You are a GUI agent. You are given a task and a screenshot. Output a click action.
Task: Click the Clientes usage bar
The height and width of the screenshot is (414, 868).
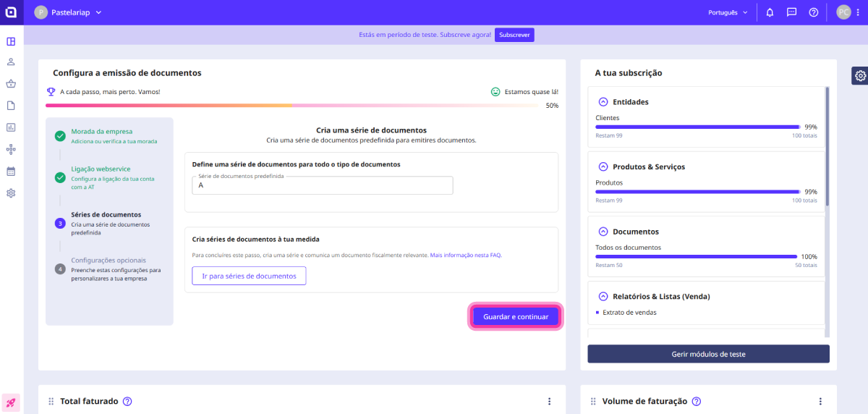(x=698, y=127)
